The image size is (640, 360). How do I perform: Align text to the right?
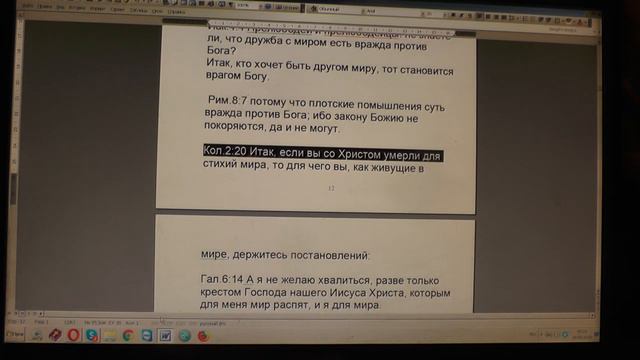[496, 17]
